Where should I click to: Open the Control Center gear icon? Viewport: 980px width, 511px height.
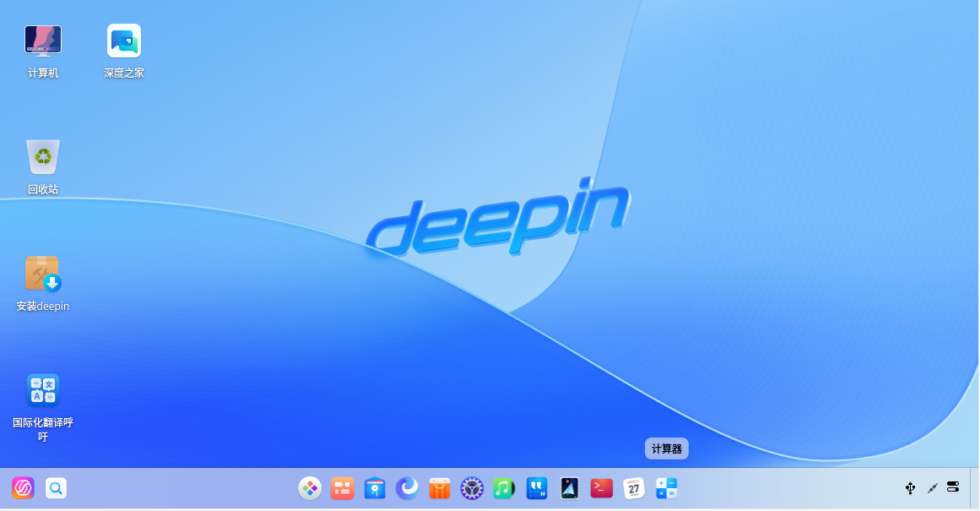tap(472, 488)
